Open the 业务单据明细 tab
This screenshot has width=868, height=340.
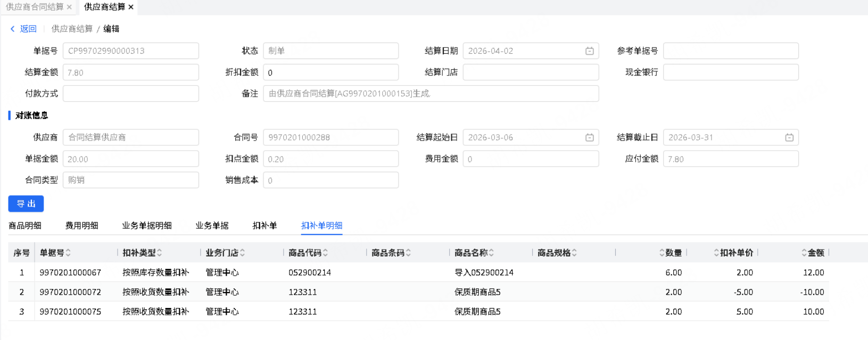[147, 226]
